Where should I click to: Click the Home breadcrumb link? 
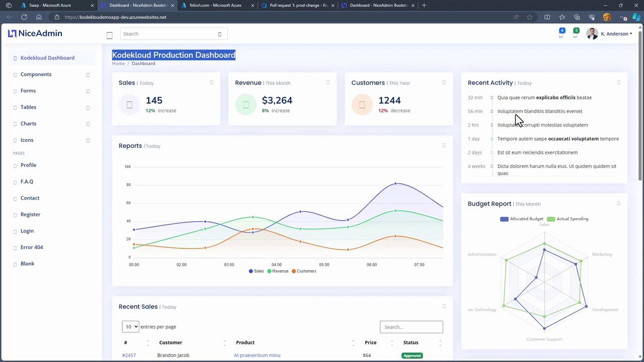(x=118, y=63)
